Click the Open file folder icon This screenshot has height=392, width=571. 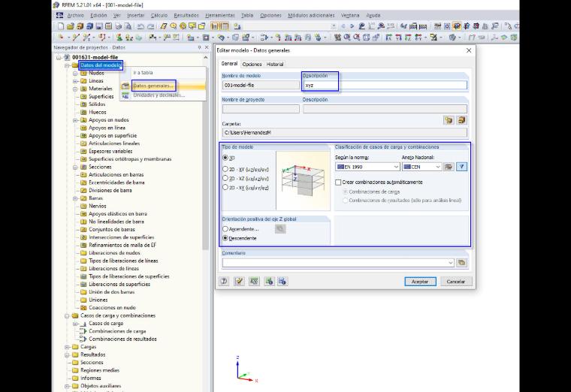tap(71, 26)
